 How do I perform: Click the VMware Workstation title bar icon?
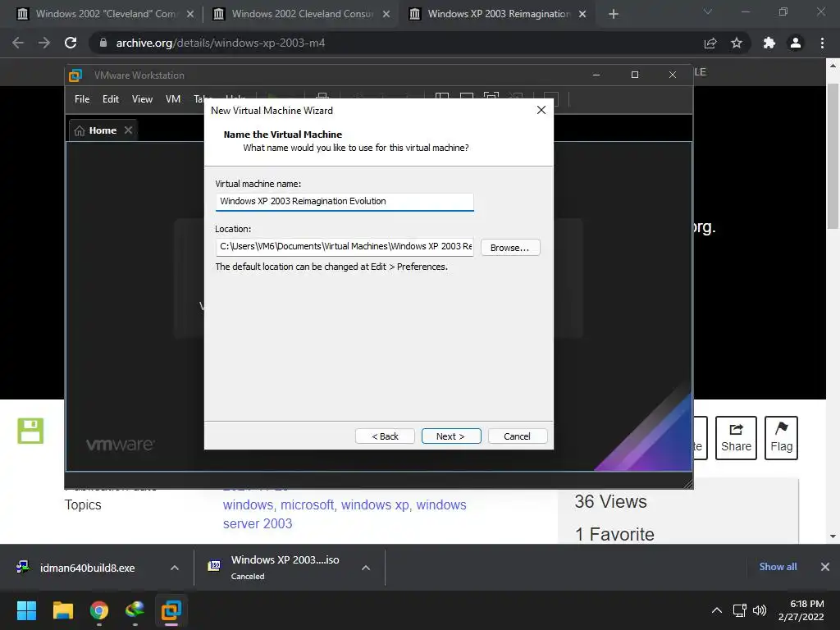pyautogui.click(x=75, y=75)
